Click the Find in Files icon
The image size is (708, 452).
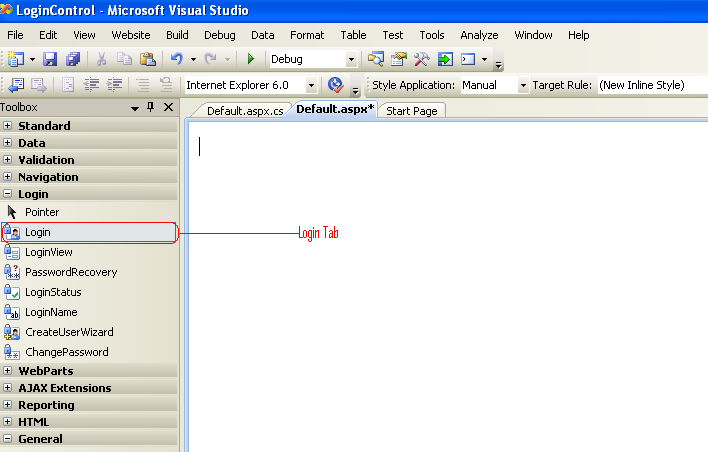click(376, 59)
